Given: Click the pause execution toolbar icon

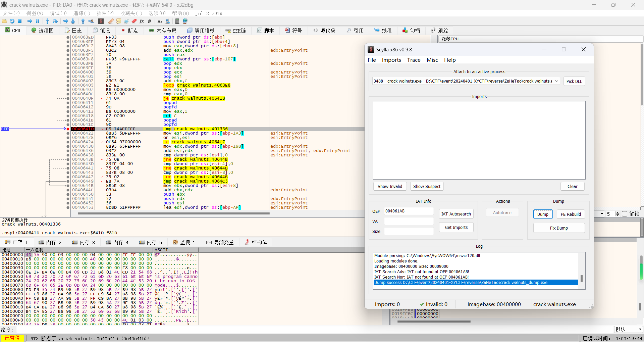Looking at the screenshot, I should [x=38, y=21].
